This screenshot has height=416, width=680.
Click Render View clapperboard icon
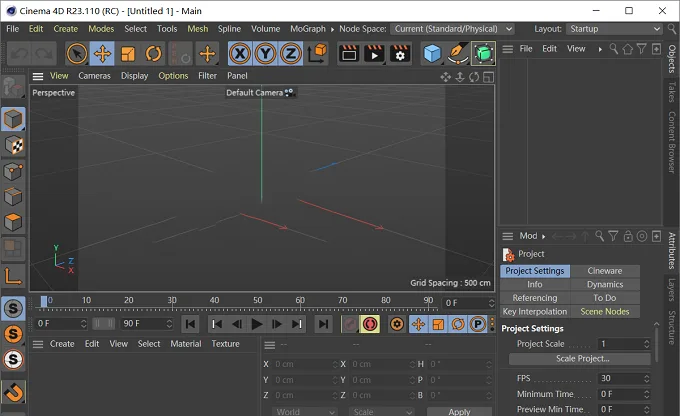click(x=349, y=54)
